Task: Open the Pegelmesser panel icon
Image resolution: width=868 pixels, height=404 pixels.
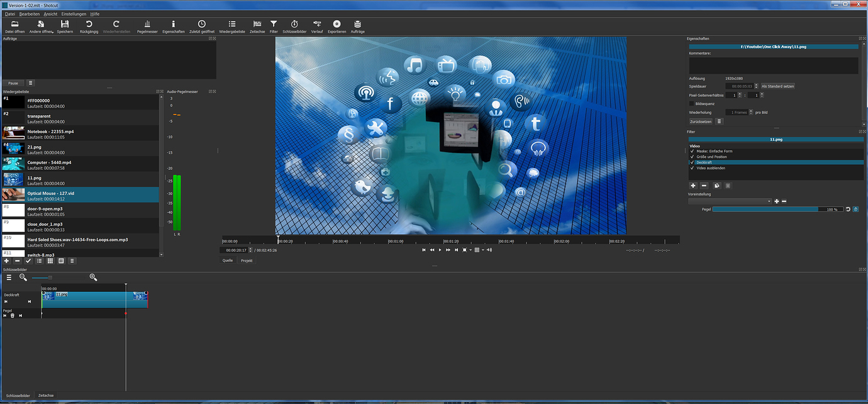Action: click(147, 26)
